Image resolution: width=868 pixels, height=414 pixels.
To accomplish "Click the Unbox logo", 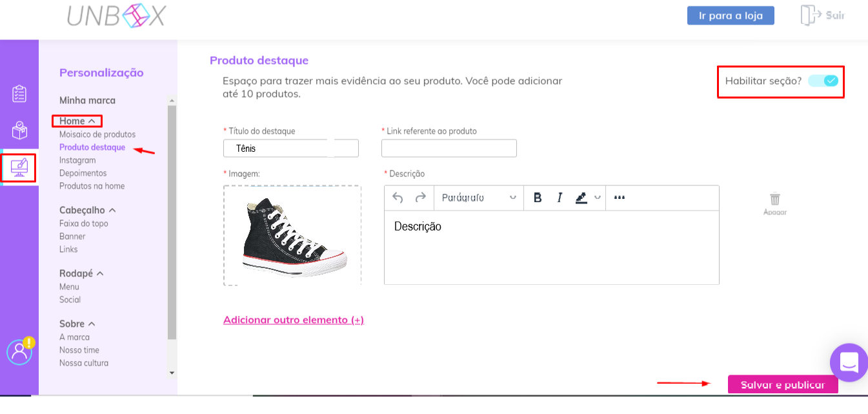I will (x=117, y=16).
